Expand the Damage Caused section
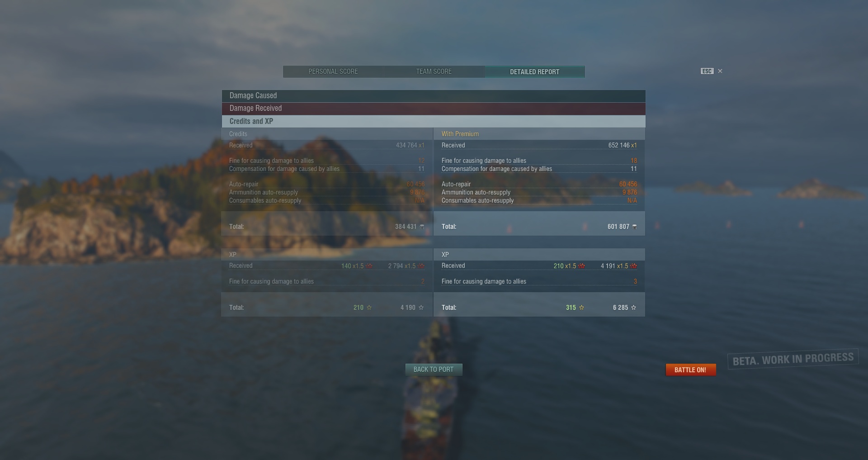The height and width of the screenshot is (460, 868). click(x=434, y=96)
